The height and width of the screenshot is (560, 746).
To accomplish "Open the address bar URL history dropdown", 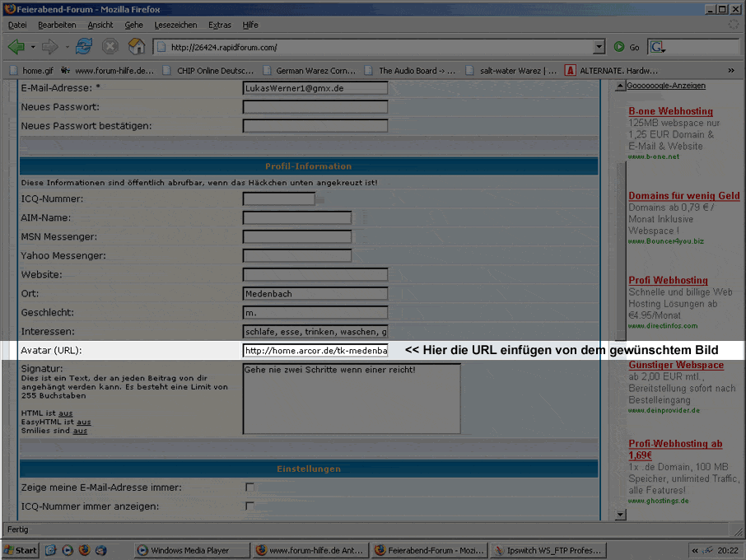I will (x=598, y=47).
